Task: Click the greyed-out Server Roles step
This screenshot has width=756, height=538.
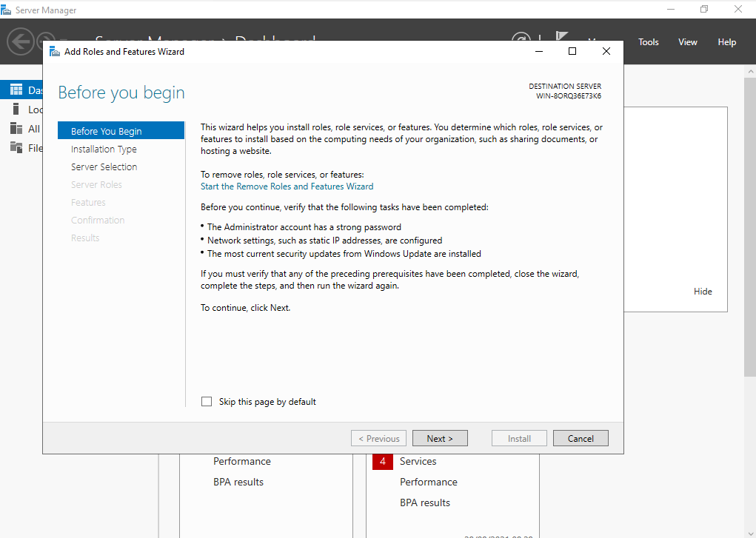Action: point(96,184)
